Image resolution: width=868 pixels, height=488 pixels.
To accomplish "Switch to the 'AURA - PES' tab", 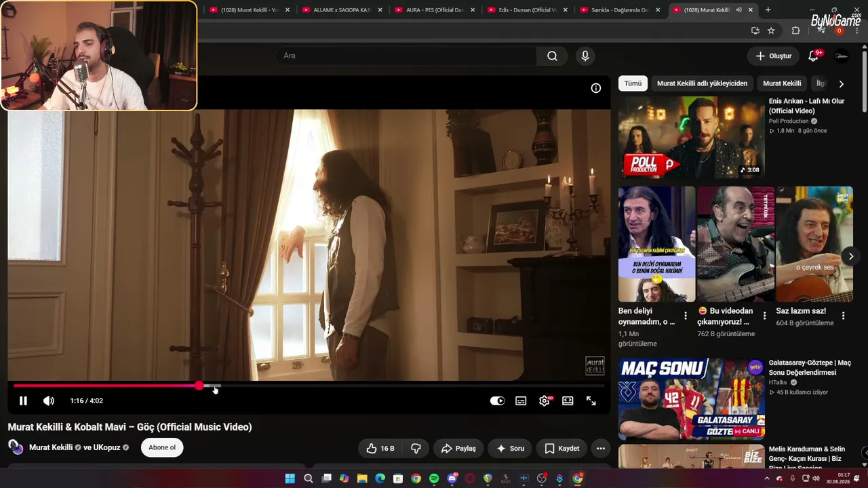I will tap(435, 10).
